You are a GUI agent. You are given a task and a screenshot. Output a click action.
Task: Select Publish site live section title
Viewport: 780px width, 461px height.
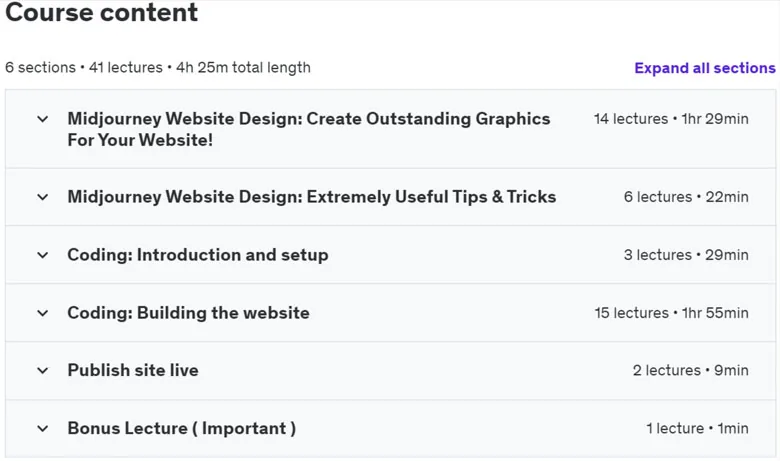[x=133, y=370]
